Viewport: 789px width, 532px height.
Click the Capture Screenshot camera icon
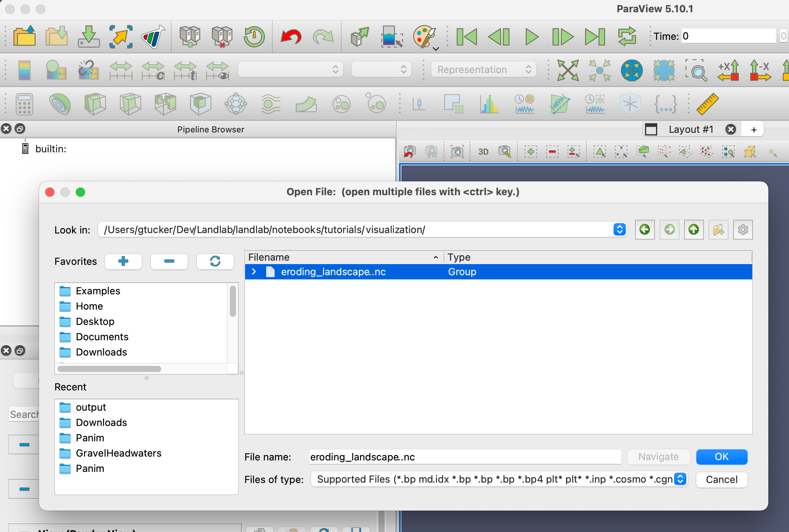(x=457, y=152)
